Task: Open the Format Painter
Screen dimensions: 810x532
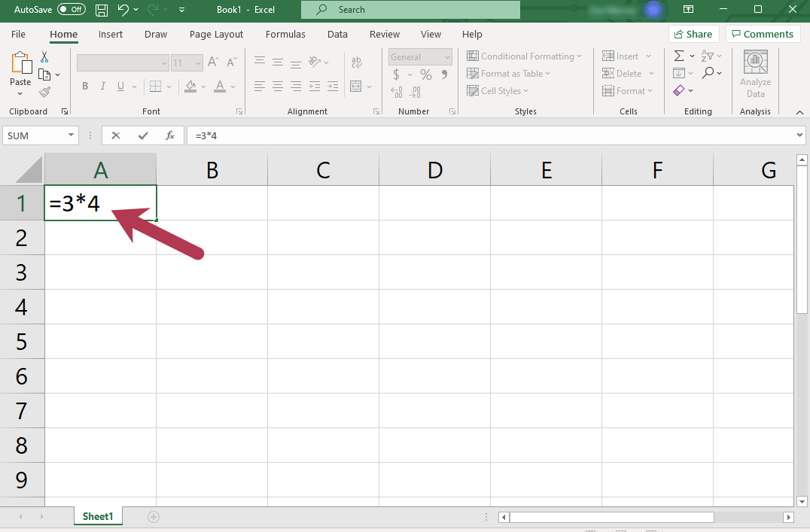Action: [x=45, y=92]
